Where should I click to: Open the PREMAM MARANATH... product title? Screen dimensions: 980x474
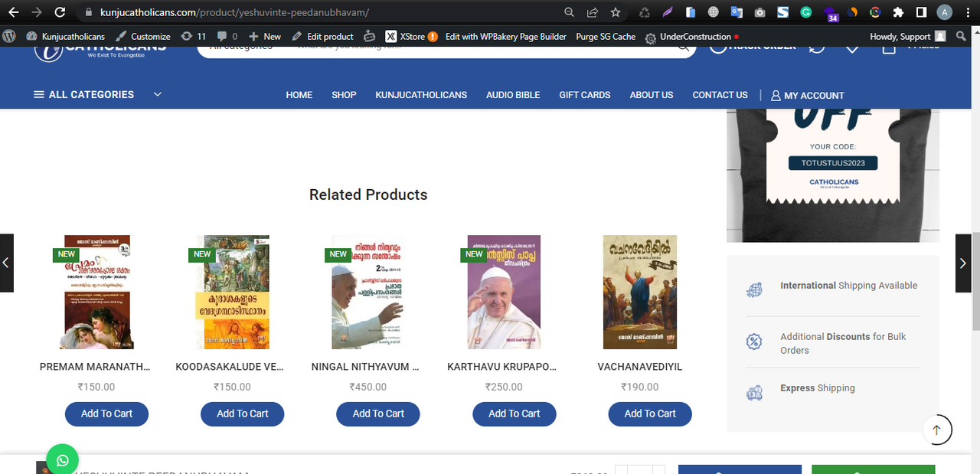95,367
